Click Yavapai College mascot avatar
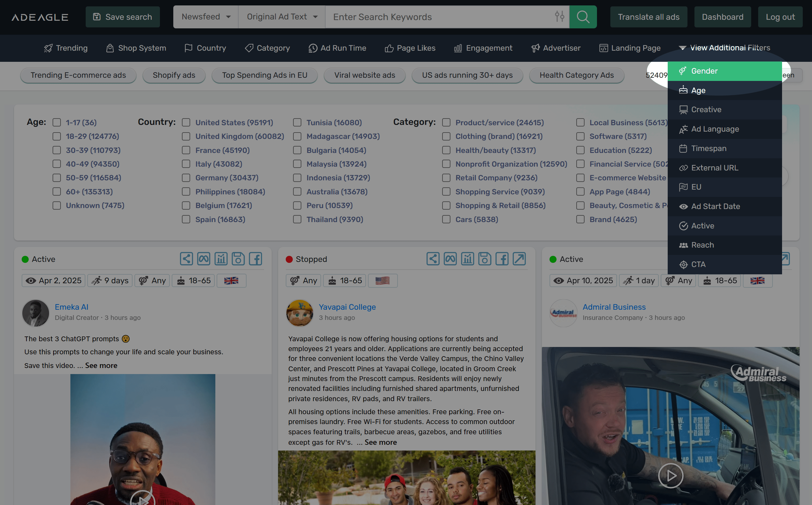Viewport: 812px width, 505px height. click(300, 313)
